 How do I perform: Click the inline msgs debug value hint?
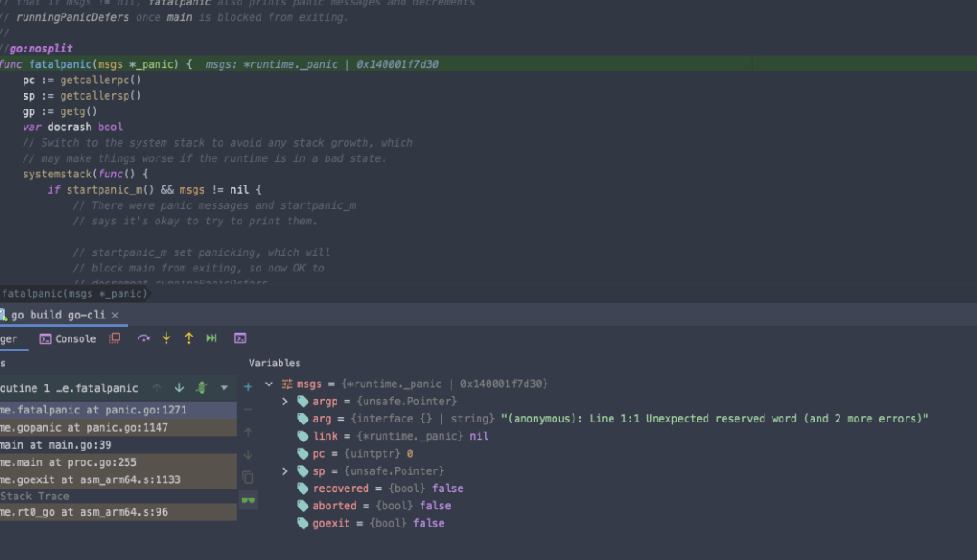click(x=322, y=64)
